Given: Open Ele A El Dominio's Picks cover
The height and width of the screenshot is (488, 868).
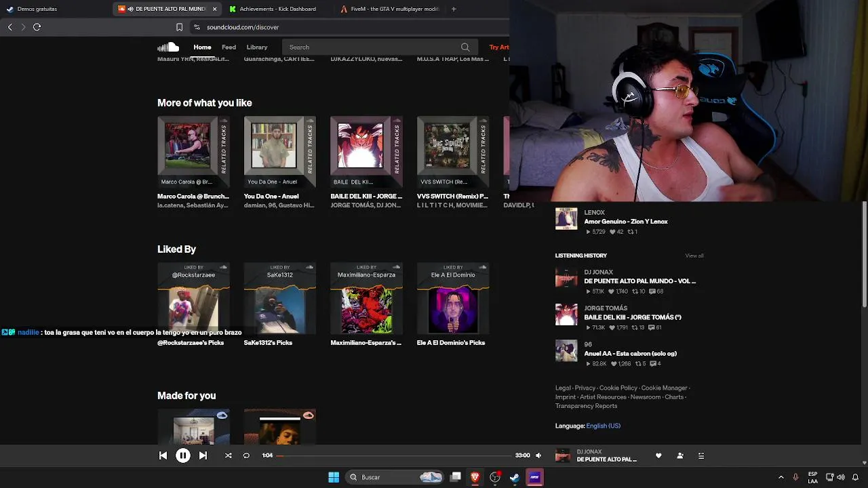Looking at the screenshot, I should tap(453, 299).
